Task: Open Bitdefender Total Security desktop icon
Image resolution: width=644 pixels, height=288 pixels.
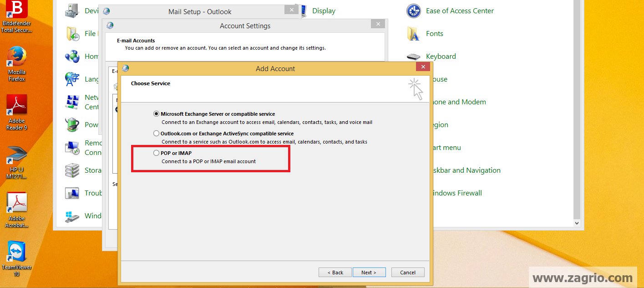Action: [x=17, y=17]
